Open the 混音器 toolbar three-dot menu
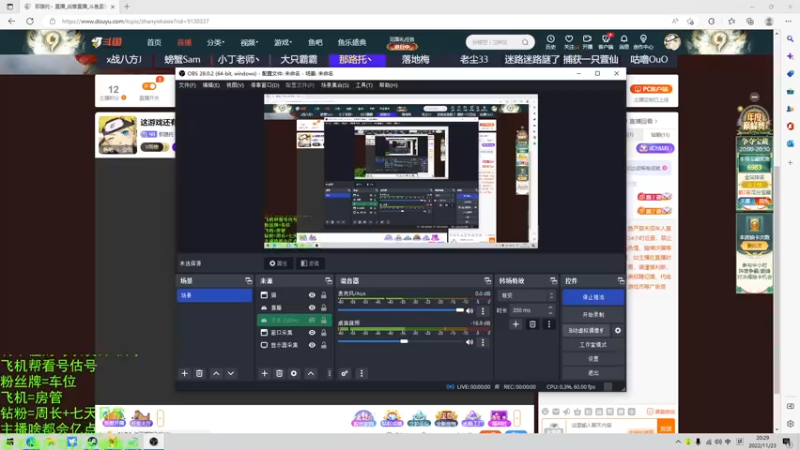The image size is (800, 450). 362,373
